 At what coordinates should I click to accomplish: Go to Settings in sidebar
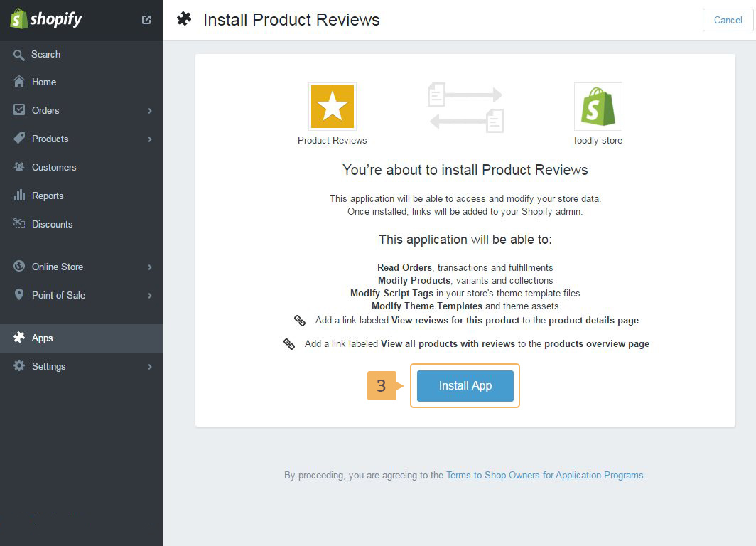pos(48,366)
